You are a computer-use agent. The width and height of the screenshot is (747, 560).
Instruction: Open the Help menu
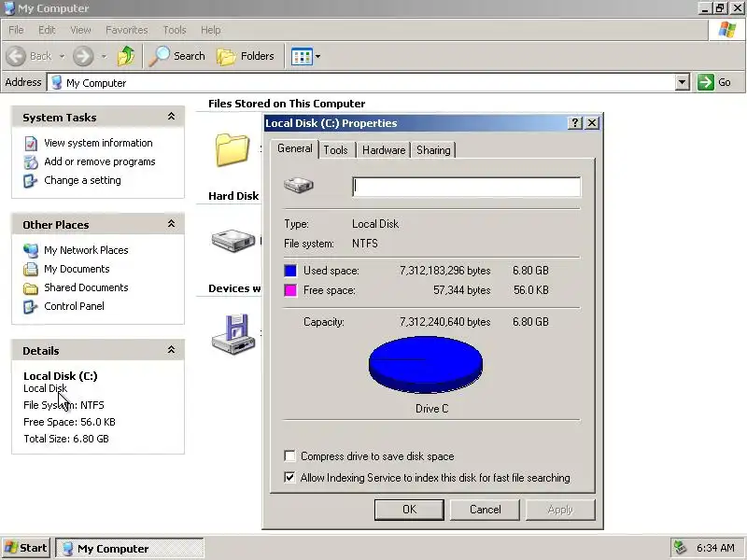tap(211, 30)
